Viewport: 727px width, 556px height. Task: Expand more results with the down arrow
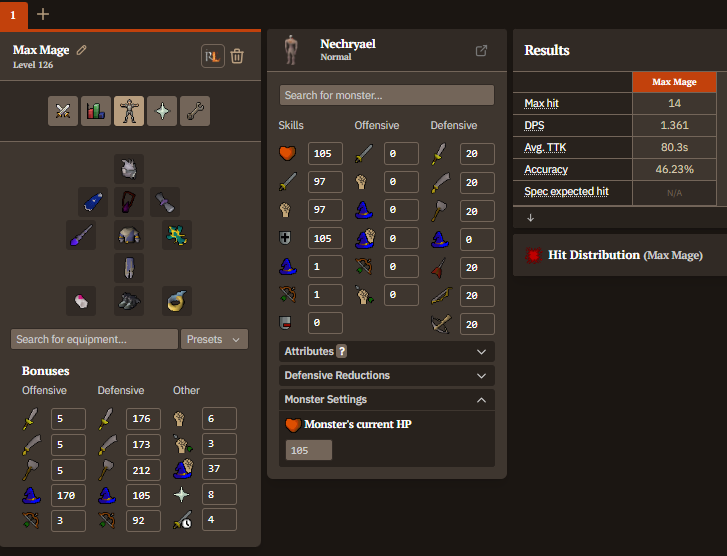pos(530,217)
